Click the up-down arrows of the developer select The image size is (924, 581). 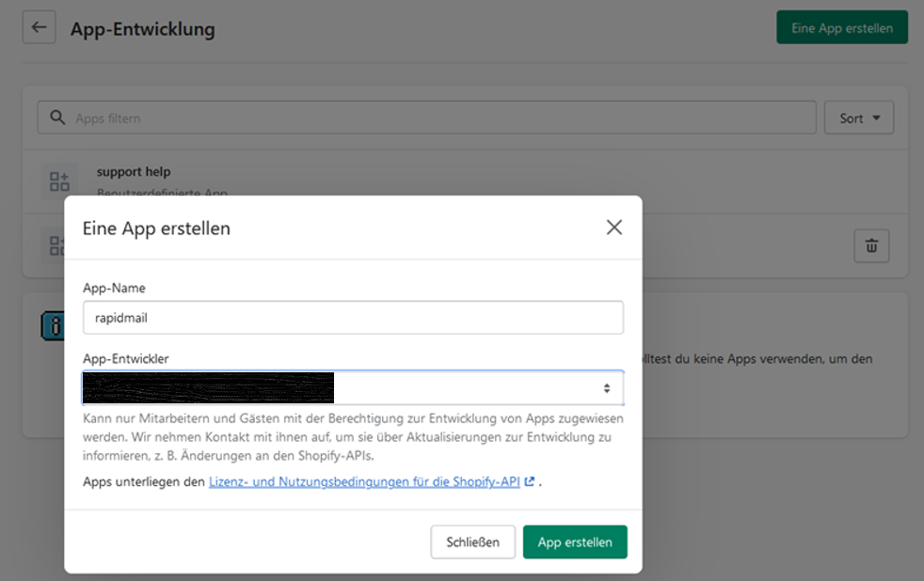pos(607,387)
